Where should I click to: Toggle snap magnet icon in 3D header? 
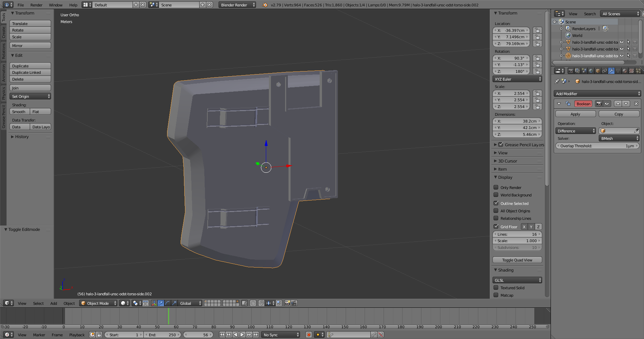pyautogui.click(x=261, y=303)
